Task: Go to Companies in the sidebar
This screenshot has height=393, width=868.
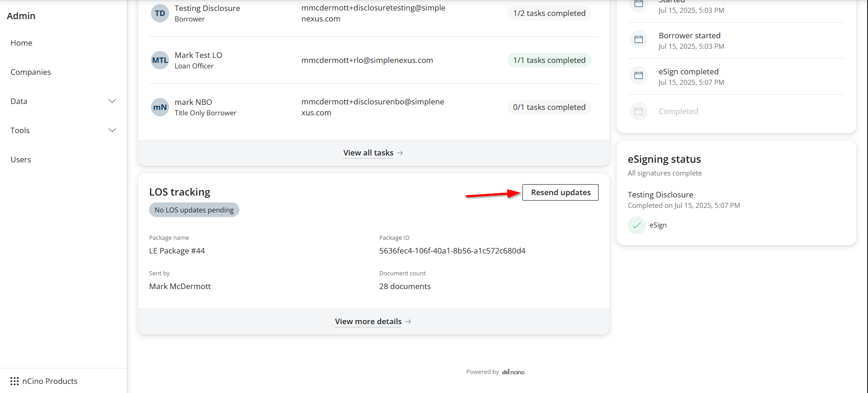Action: point(31,72)
